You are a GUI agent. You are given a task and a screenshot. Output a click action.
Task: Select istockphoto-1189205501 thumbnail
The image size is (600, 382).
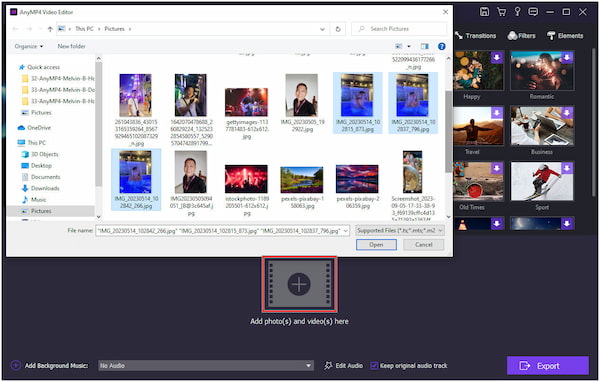coord(246,179)
